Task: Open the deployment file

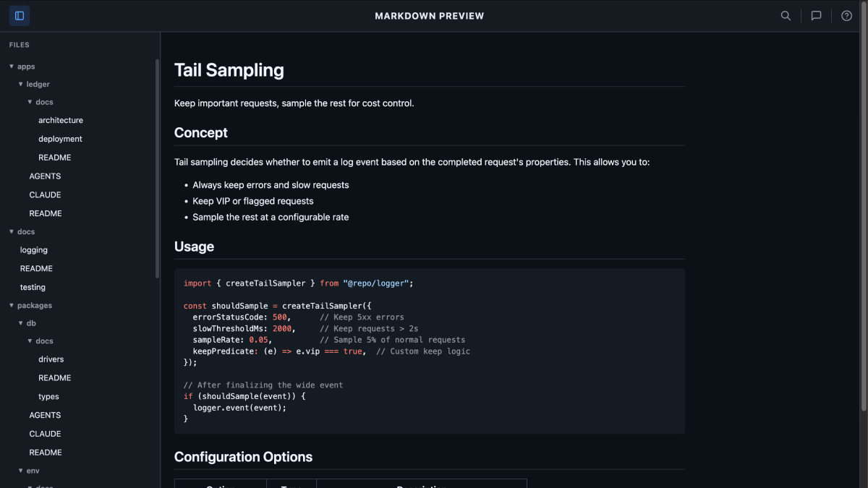Action: [x=60, y=139]
